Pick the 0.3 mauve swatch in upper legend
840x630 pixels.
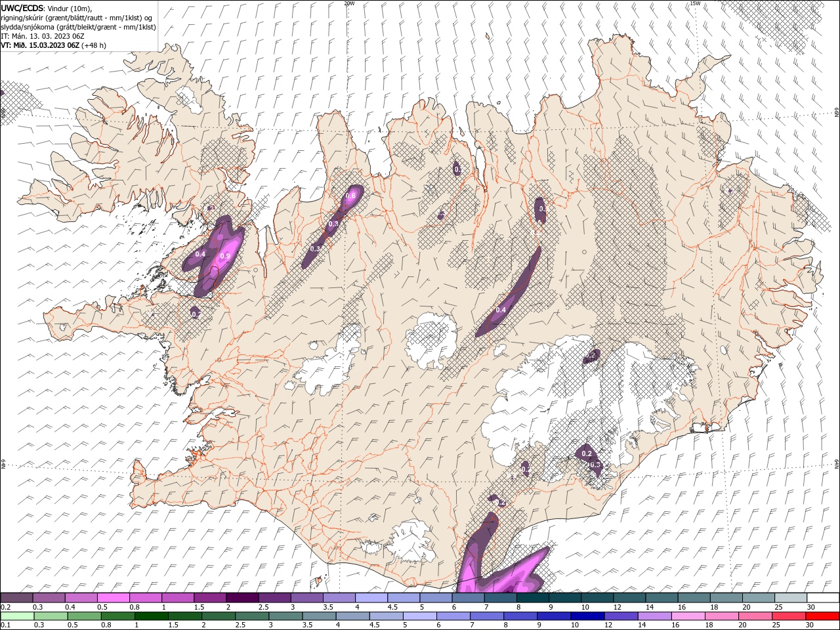click(49, 598)
